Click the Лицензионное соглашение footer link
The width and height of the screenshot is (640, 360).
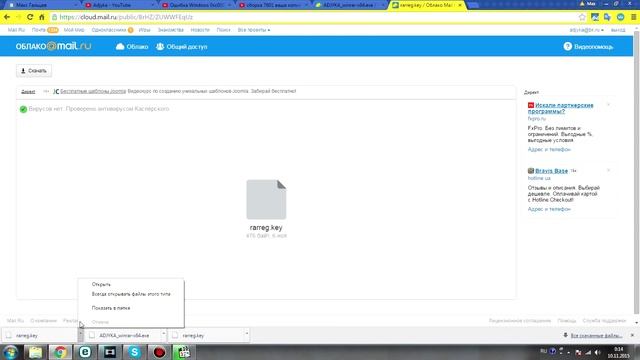point(520,320)
